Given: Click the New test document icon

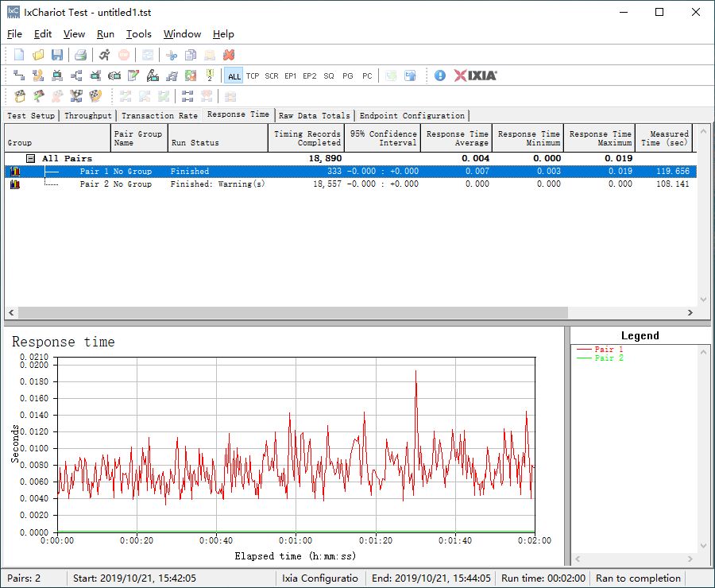Looking at the screenshot, I should 19,55.
